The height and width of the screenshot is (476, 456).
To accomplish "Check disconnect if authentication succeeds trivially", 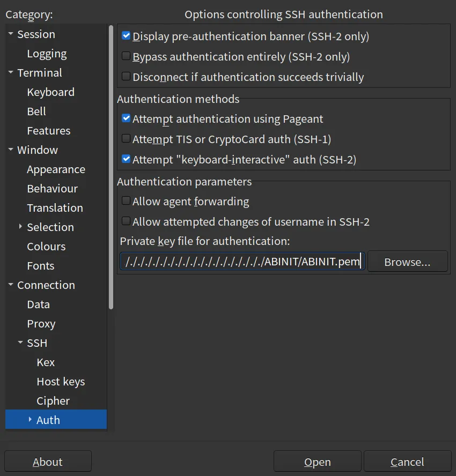I will 125,77.
